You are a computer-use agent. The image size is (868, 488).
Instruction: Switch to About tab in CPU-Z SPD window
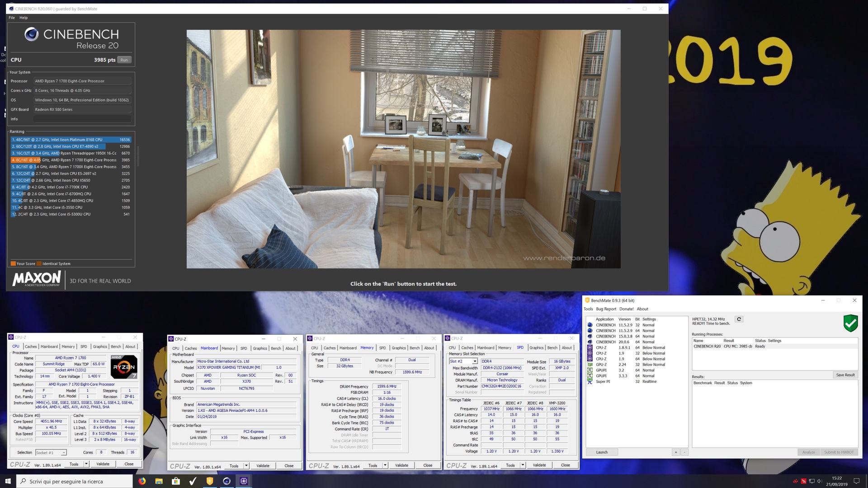click(x=567, y=348)
